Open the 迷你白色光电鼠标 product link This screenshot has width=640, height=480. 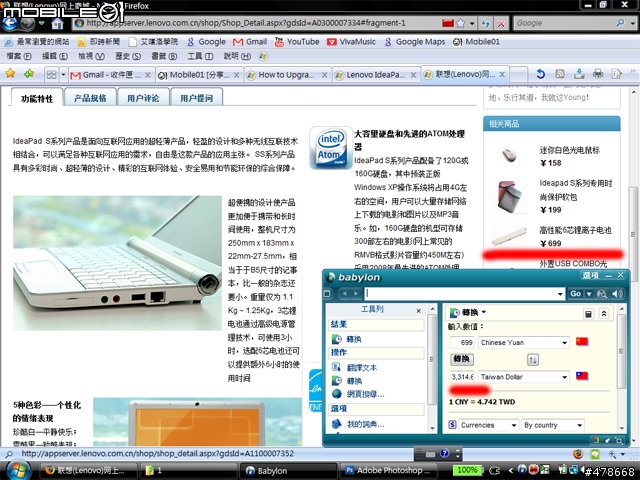click(x=569, y=150)
